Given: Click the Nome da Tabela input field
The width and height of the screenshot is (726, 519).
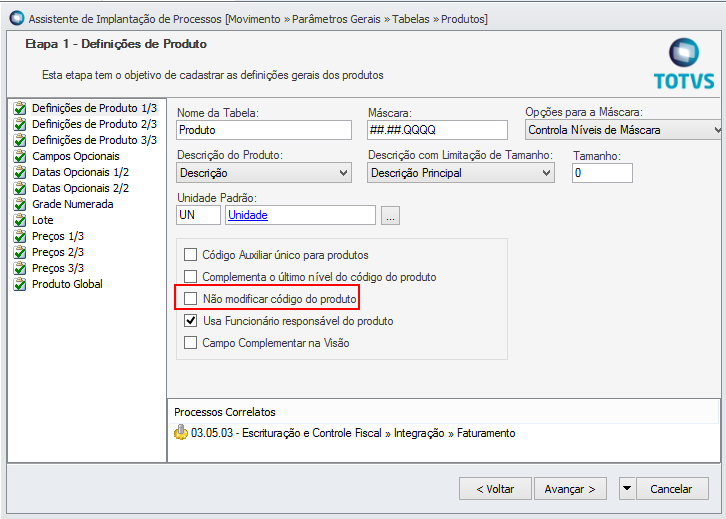Looking at the screenshot, I should coord(264,130).
